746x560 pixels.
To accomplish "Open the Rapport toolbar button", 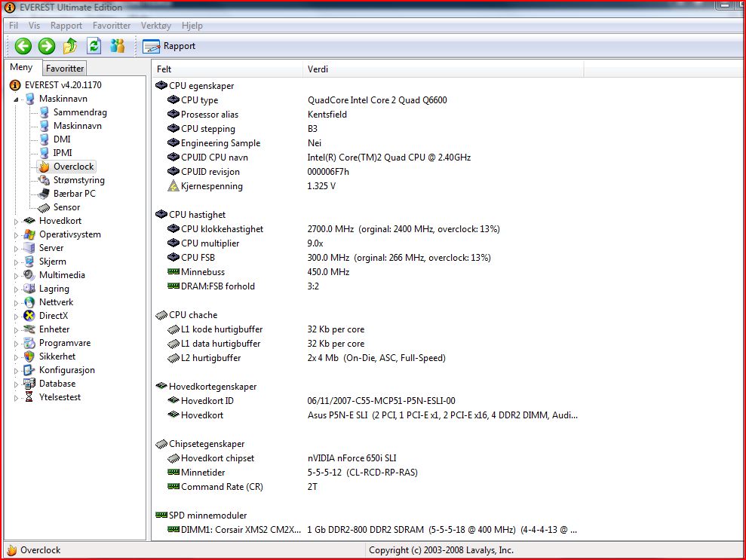I will pyautogui.click(x=169, y=46).
